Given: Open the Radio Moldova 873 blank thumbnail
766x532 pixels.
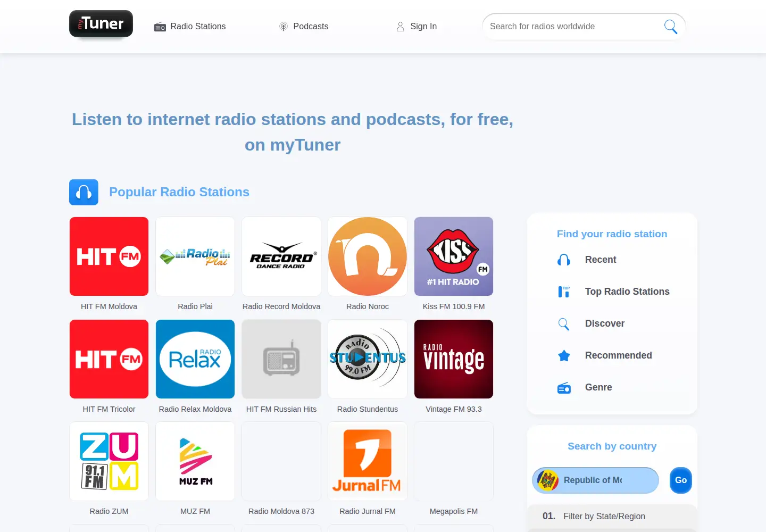Looking at the screenshot, I should [x=281, y=461].
